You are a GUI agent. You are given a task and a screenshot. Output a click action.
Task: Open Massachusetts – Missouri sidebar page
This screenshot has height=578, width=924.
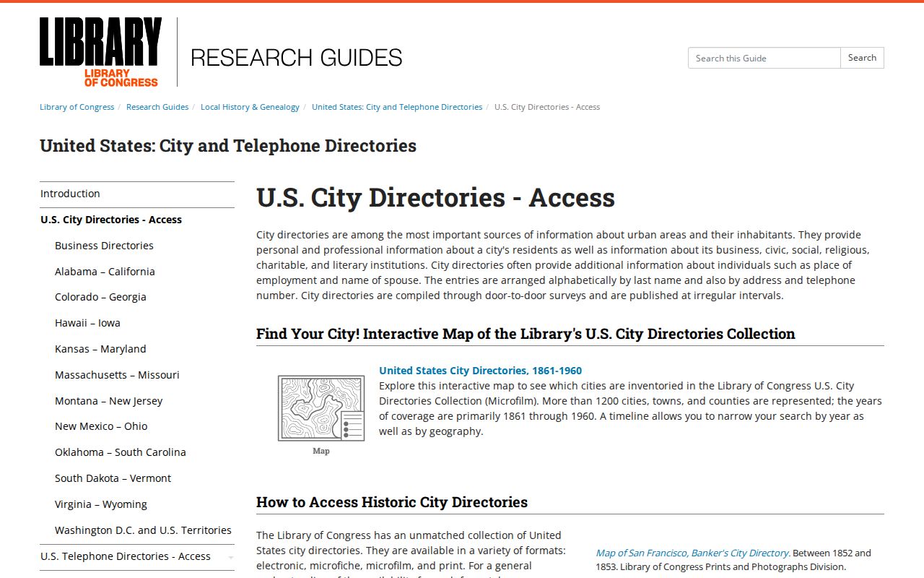[x=117, y=375]
